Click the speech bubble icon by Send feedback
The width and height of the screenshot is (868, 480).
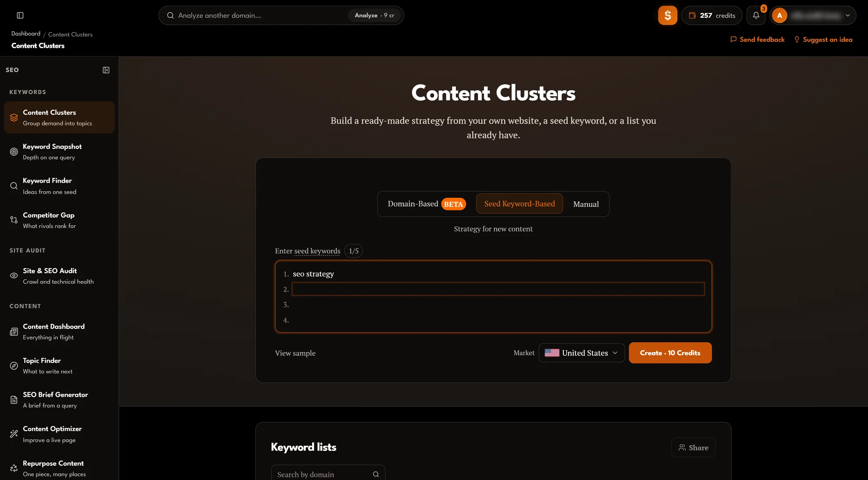coord(733,39)
